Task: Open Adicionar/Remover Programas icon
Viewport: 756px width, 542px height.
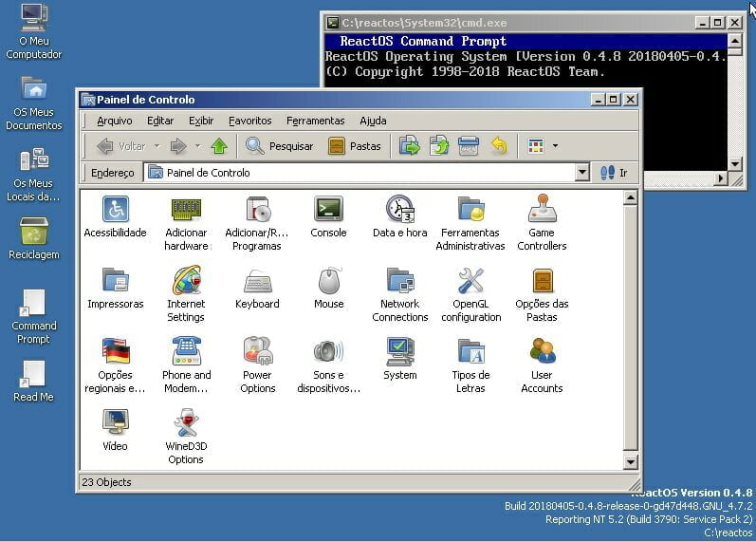Action: tap(257, 209)
